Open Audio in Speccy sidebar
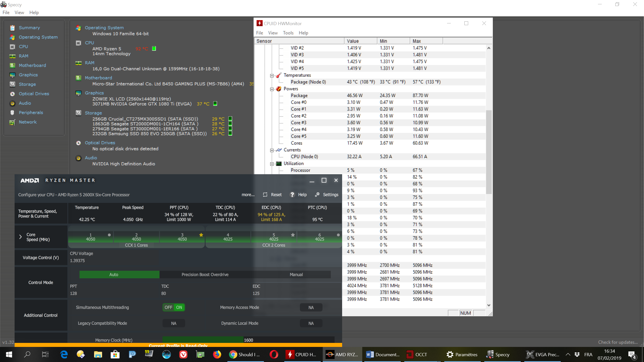The width and height of the screenshot is (644, 362). (25, 103)
